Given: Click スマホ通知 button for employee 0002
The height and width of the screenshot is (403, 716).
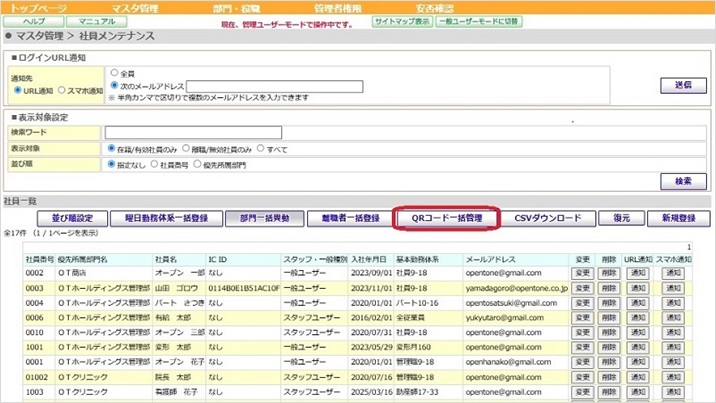Looking at the screenshot, I should pos(673,273).
